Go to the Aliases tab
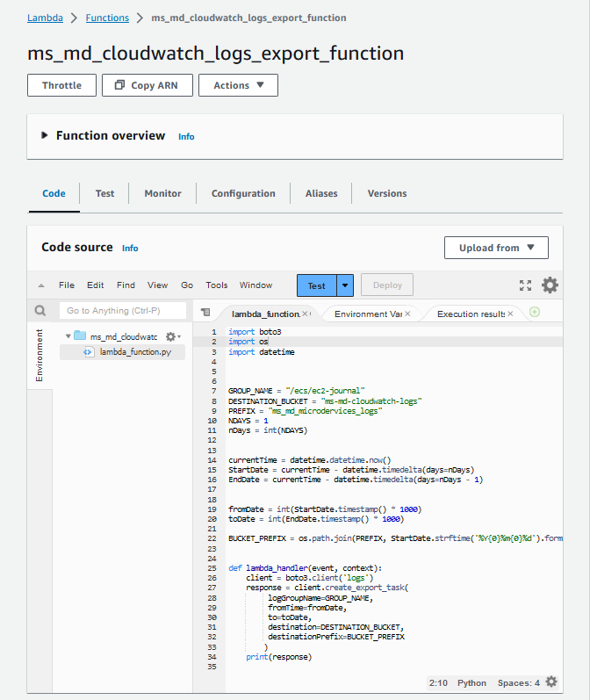 (321, 193)
